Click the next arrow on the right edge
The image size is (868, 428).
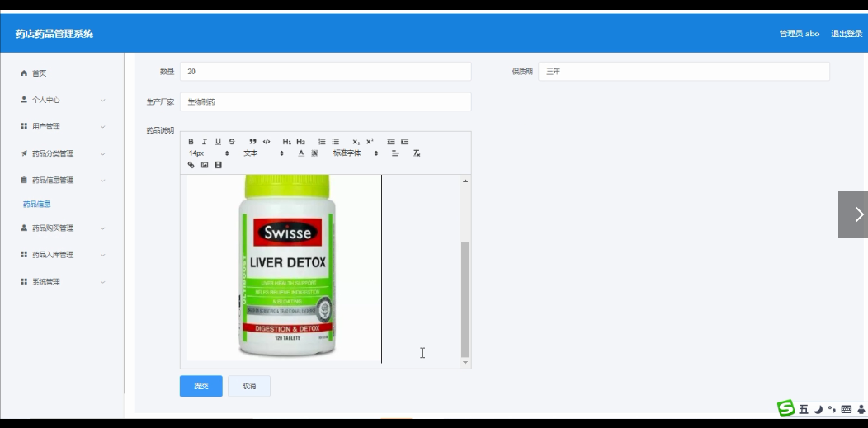click(853, 214)
